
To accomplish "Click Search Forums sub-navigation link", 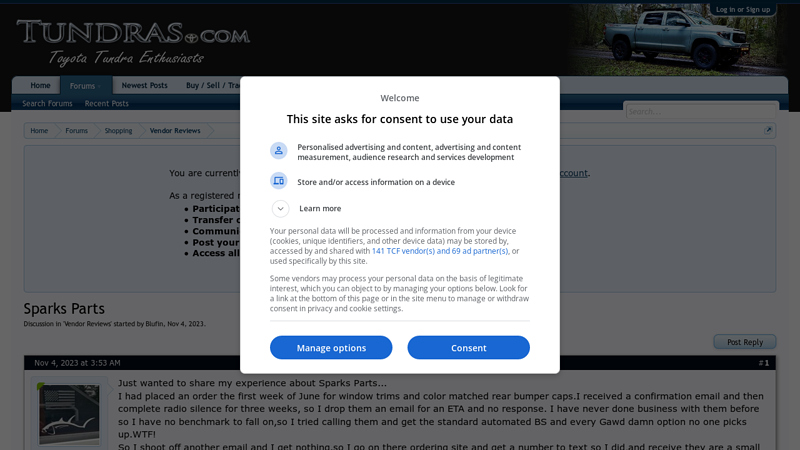I will (x=47, y=103).
